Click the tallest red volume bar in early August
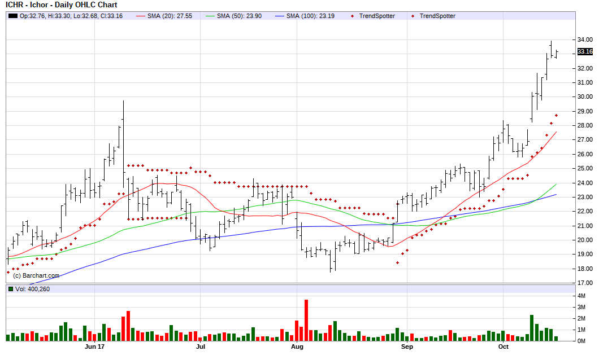599x364 pixels. click(306, 320)
